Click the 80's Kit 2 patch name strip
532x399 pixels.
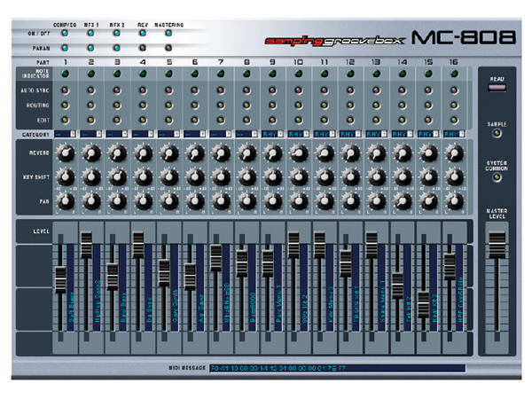[304, 287]
